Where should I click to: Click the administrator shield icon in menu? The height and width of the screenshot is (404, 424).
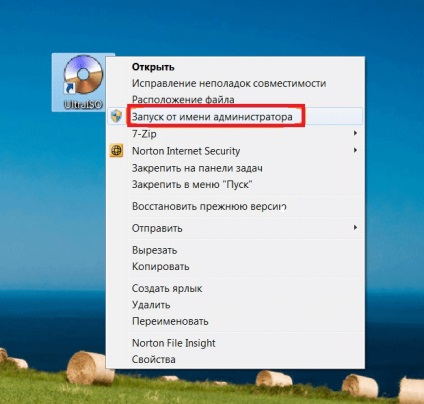click(x=116, y=116)
